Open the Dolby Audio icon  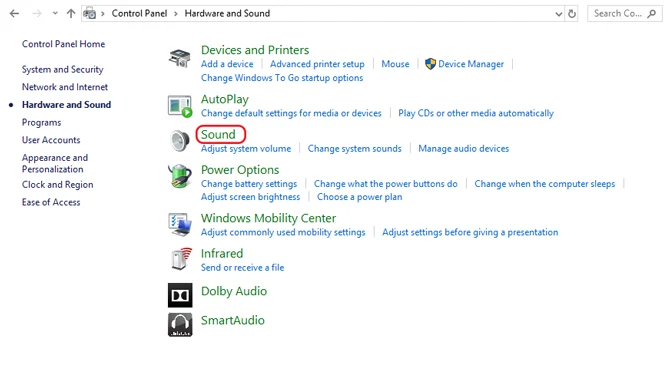(180, 295)
